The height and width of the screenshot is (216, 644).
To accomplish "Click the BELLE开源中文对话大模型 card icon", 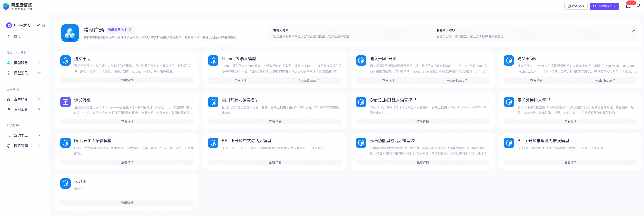I will pyautogui.click(x=213, y=143).
